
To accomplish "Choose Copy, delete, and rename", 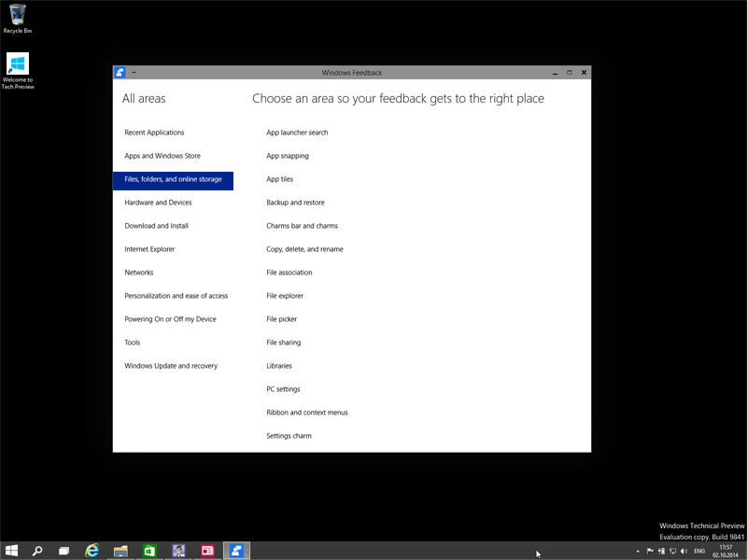I will pyautogui.click(x=305, y=249).
